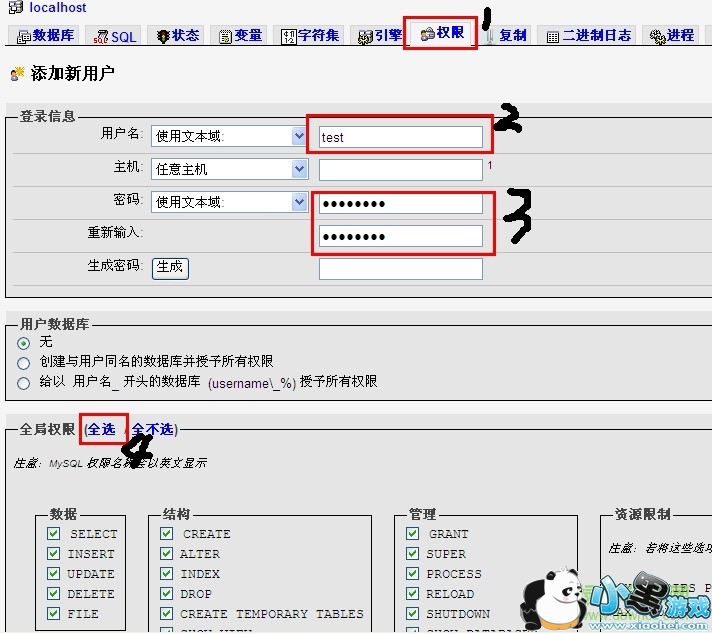Click the add new user icon
Image resolution: width=712 pixels, height=634 pixels.
coord(17,74)
